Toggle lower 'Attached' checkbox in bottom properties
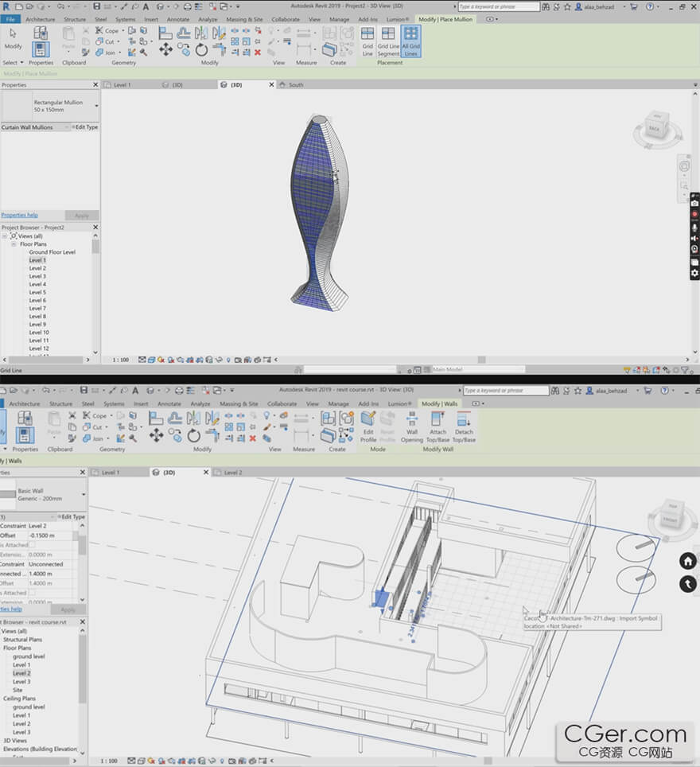Image resolution: width=700 pixels, height=767 pixels. pos(33,593)
